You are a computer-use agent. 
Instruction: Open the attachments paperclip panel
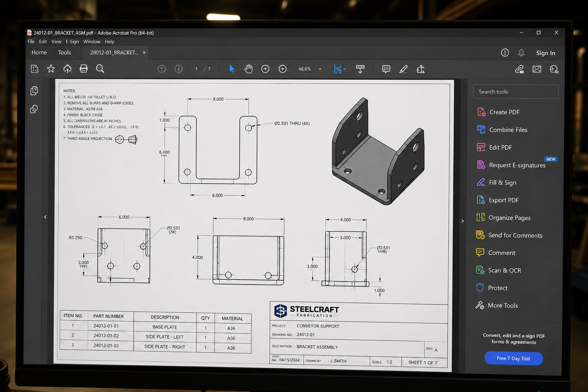click(34, 109)
